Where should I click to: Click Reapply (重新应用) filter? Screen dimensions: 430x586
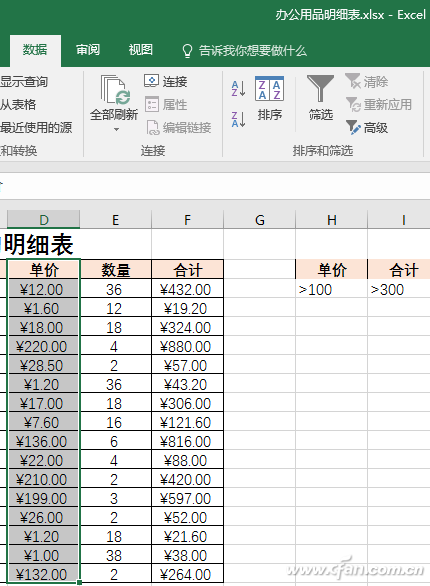(379, 105)
